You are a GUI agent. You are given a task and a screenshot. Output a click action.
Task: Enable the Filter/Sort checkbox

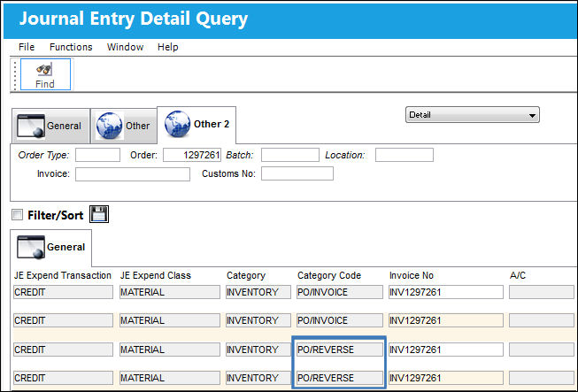coord(17,214)
